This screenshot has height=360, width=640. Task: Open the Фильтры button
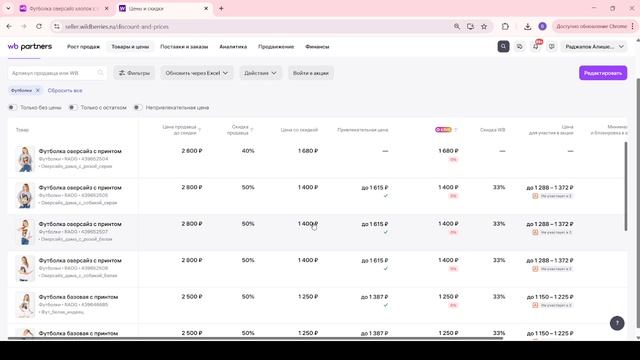134,73
